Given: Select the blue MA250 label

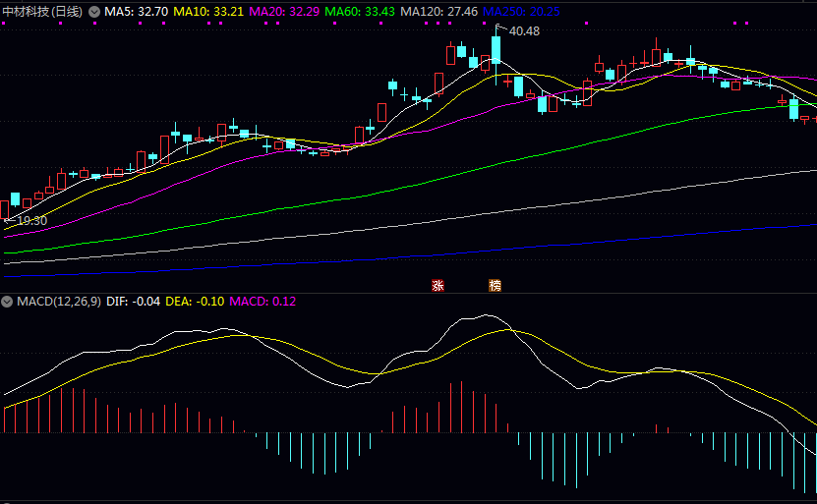Looking at the screenshot, I should (x=521, y=11).
